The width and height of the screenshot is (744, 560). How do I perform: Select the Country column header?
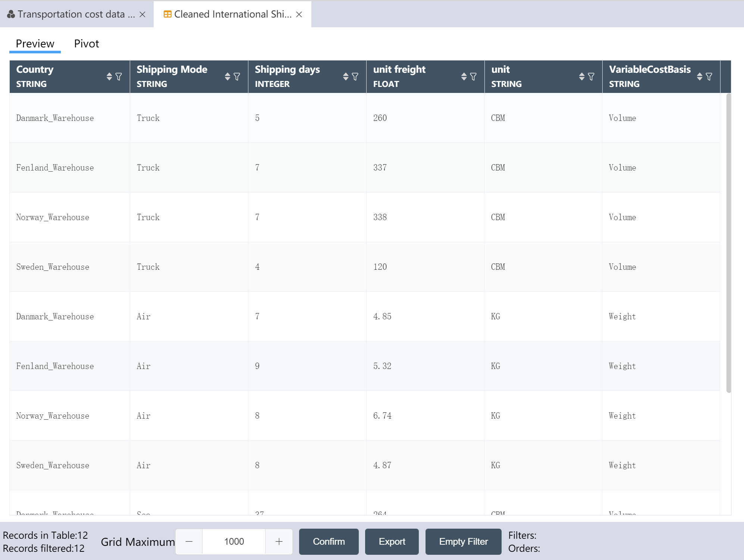[70, 76]
